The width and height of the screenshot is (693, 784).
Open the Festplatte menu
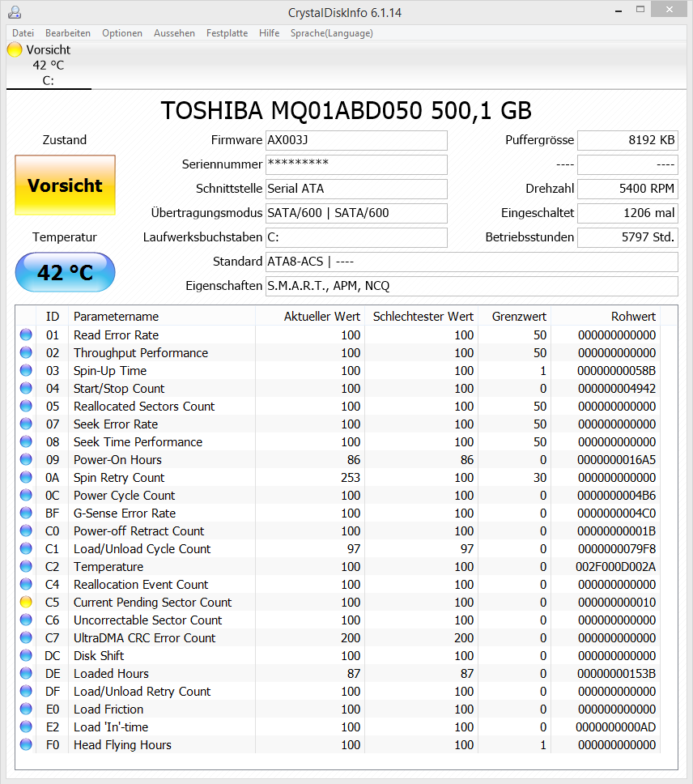[x=227, y=33]
